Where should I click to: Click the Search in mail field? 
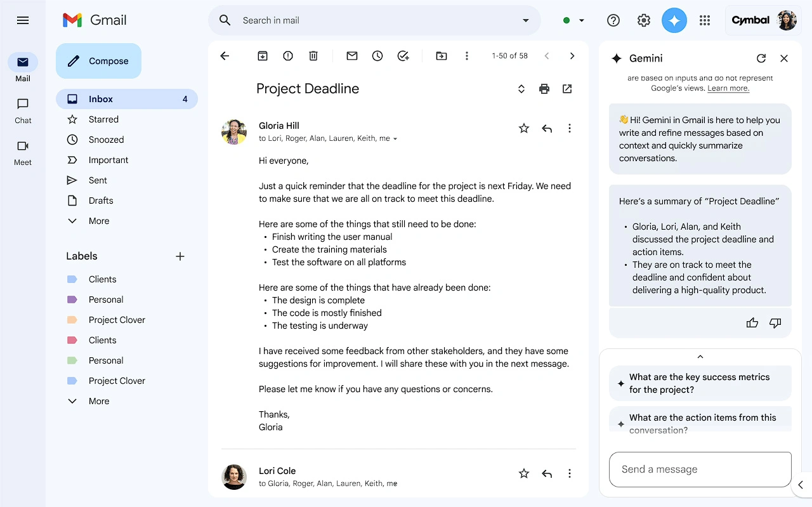[x=374, y=20]
